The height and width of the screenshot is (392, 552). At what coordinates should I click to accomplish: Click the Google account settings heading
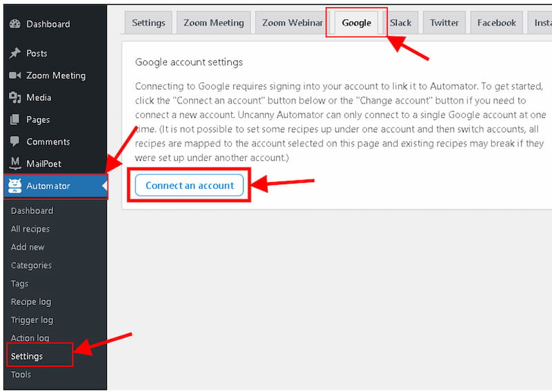pos(189,62)
